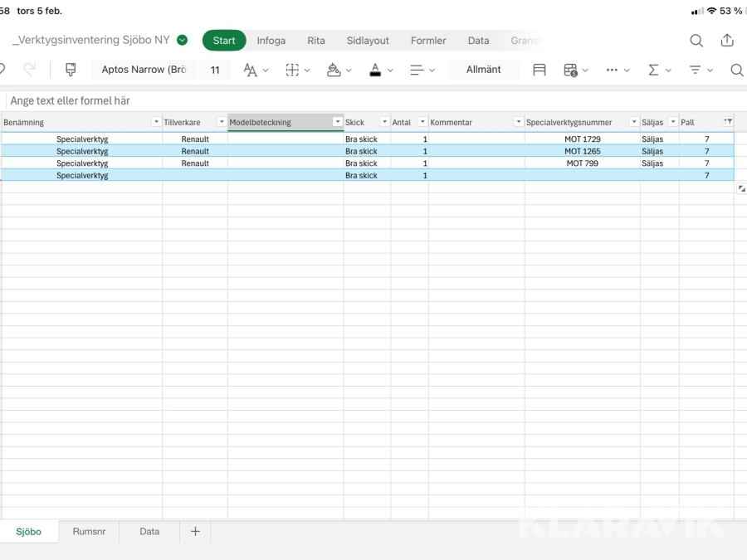
Task: Click the cell styles icon
Action: click(539, 70)
